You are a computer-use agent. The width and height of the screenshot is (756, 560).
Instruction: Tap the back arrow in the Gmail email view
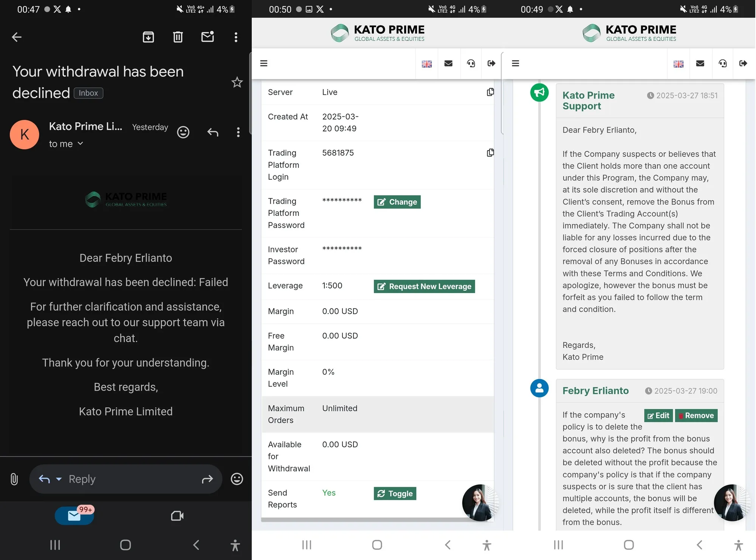click(17, 37)
